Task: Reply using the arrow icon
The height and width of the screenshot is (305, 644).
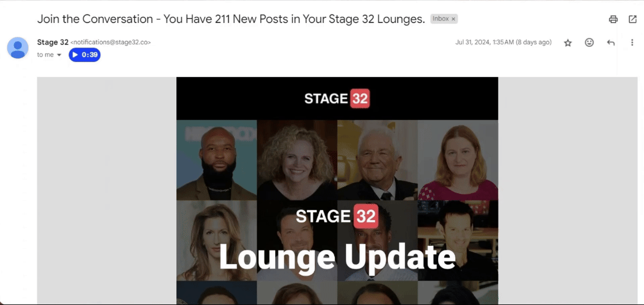Action: 611,42
